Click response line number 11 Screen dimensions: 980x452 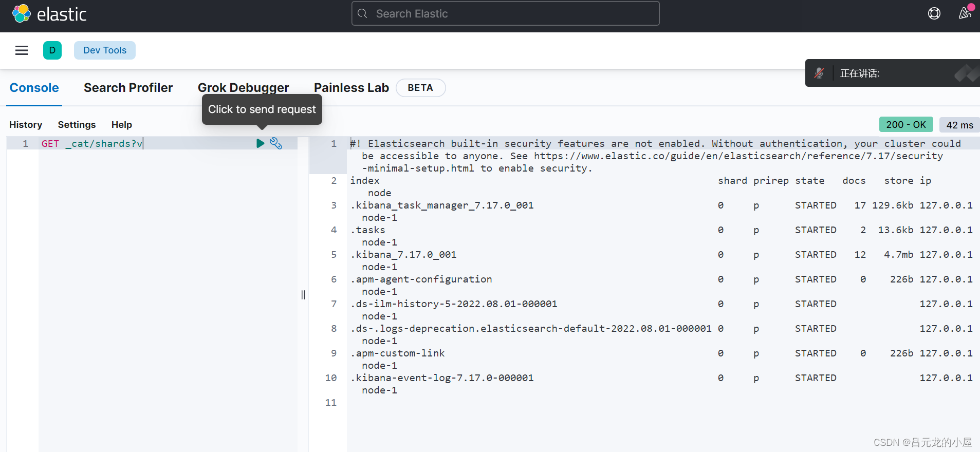click(x=331, y=403)
